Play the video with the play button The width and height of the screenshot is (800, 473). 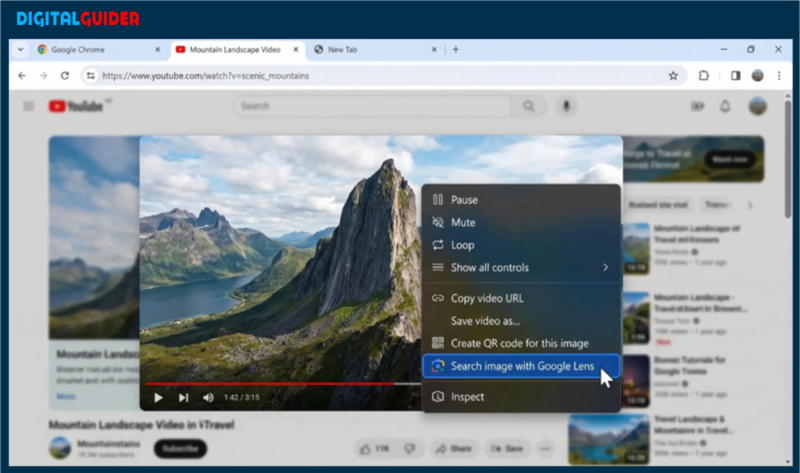(x=158, y=397)
